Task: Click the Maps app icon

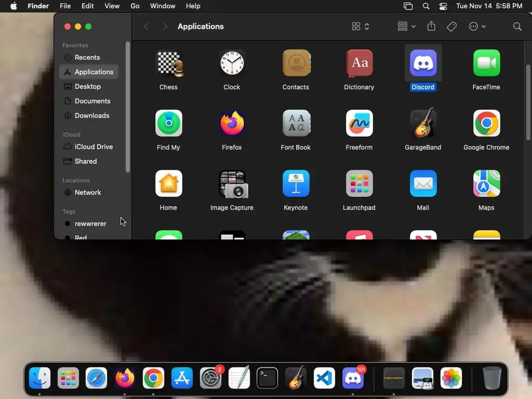Action: [486, 183]
